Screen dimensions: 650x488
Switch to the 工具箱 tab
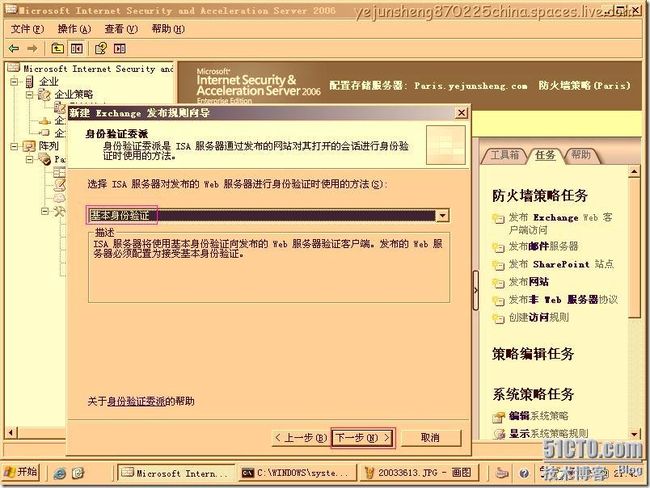click(x=504, y=155)
